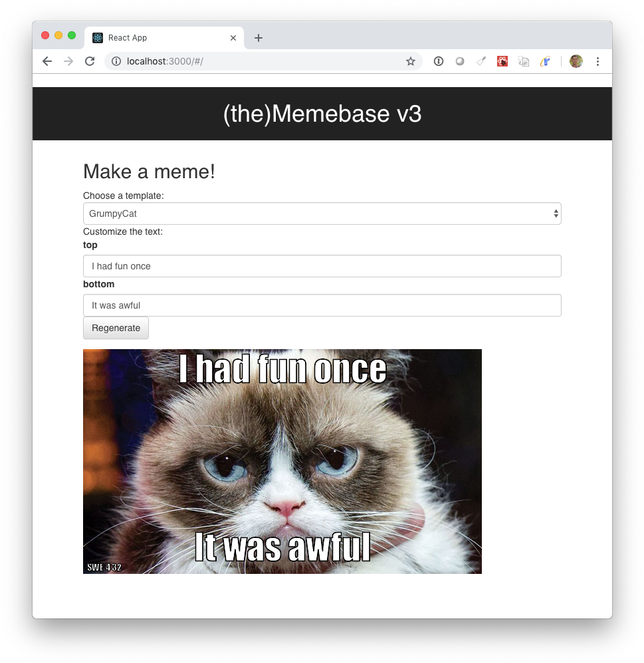Open the red paw extension icon
644x663 pixels.
click(x=502, y=62)
